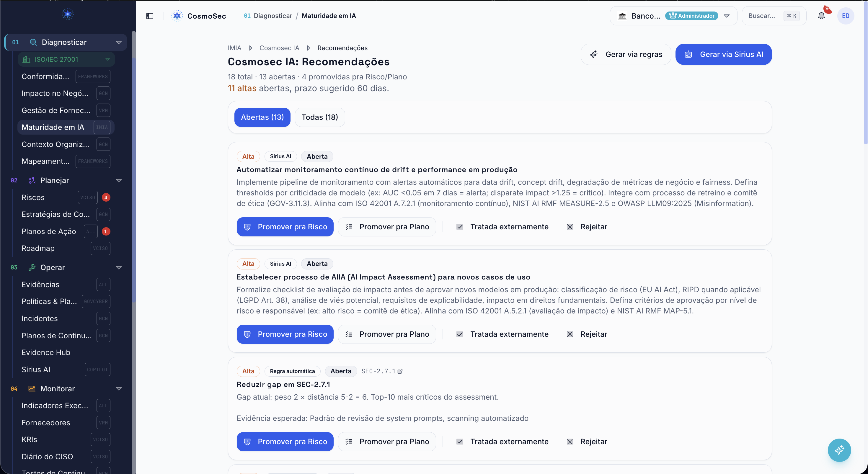Go to Cosmosec IA breadcrumb link

(x=279, y=48)
